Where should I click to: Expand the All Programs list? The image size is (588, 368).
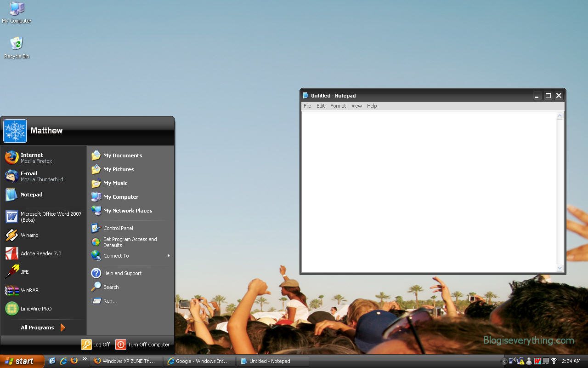(x=44, y=328)
